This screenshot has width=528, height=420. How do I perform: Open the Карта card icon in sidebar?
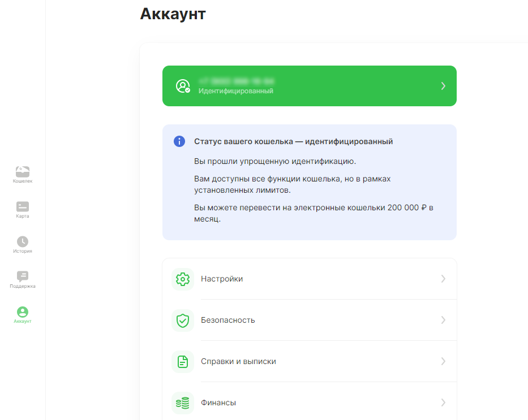(x=23, y=206)
